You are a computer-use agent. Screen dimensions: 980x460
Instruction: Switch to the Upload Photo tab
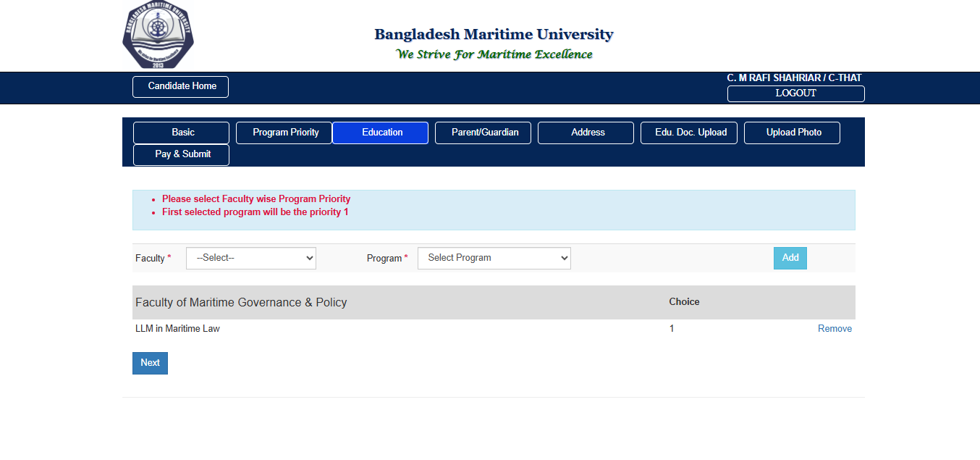pos(792,133)
